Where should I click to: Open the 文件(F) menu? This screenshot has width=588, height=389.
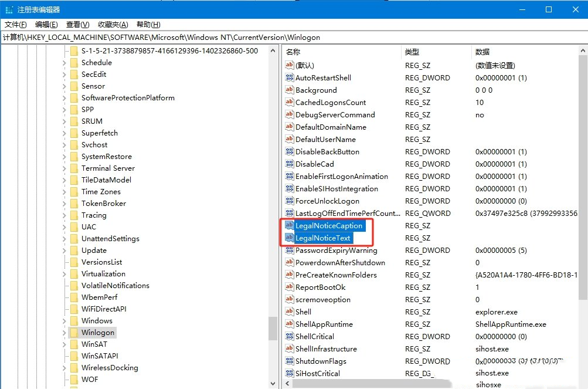pos(16,24)
